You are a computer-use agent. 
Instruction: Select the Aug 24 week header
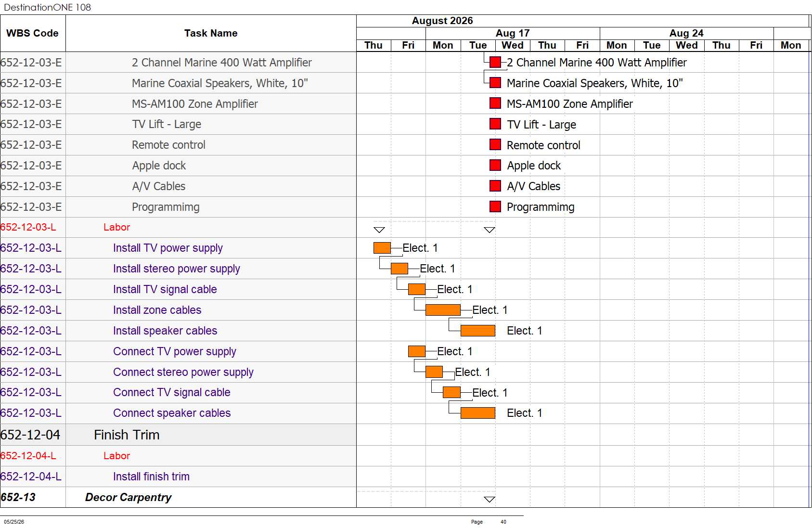point(686,33)
